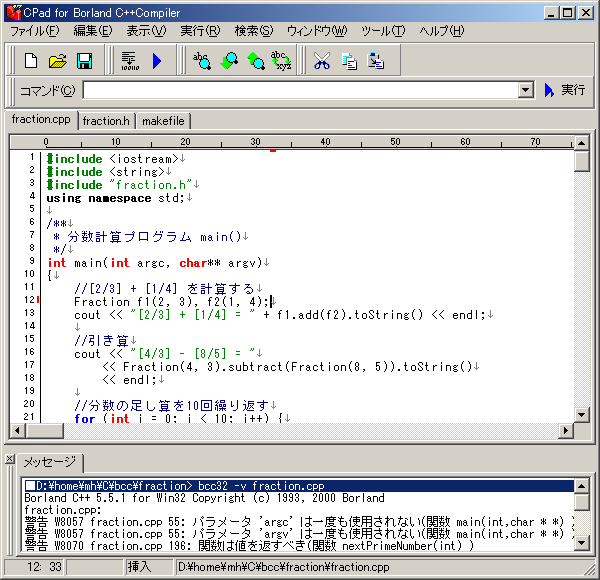
Task: Open the find text search icon
Action: point(202,61)
